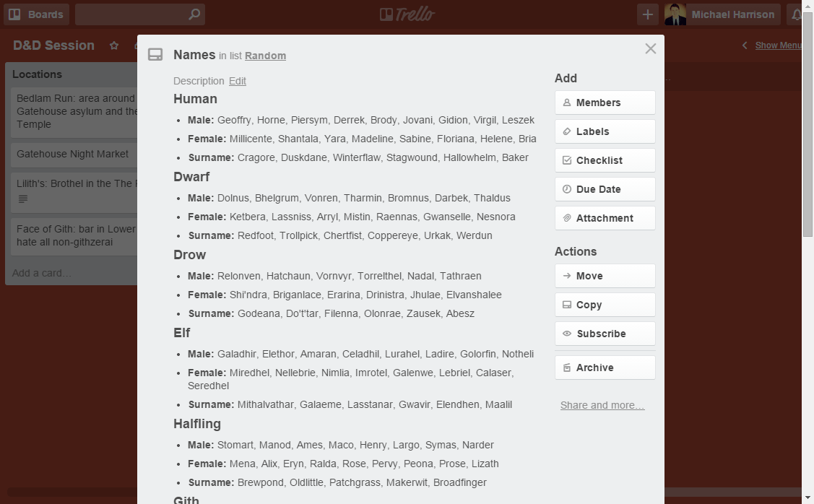This screenshot has height=504, width=814.
Task: Expand the board menu via Show Menu
Action: [x=778, y=45]
